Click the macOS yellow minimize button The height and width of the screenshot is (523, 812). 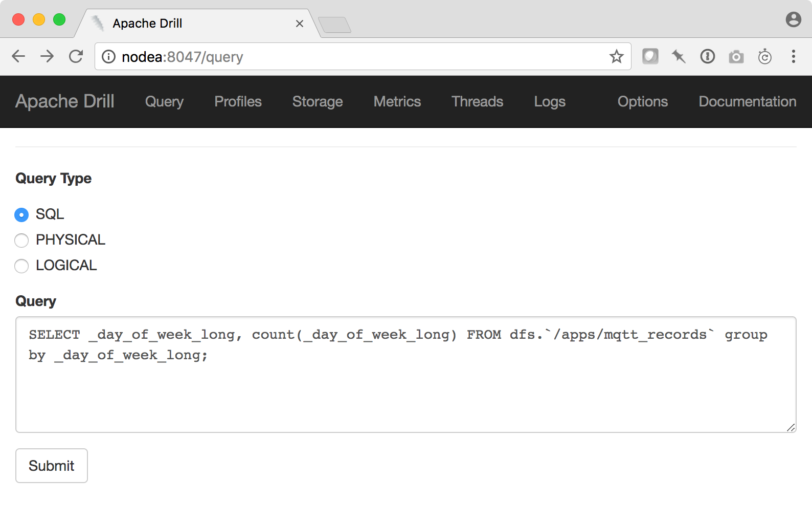[39, 19]
